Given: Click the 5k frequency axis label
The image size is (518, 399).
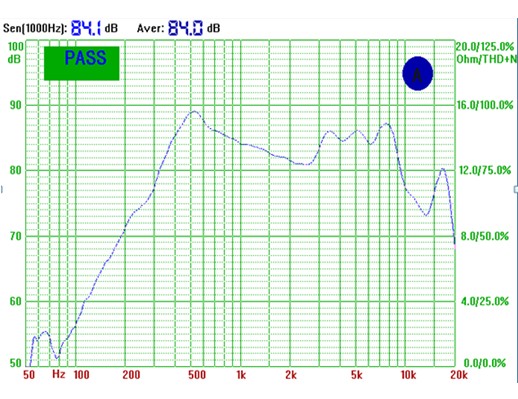Looking at the screenshot, I should coord(356,375).
